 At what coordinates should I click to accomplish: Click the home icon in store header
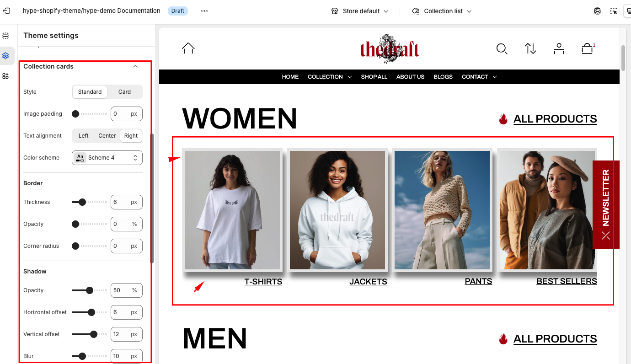(x=188, y=48)
